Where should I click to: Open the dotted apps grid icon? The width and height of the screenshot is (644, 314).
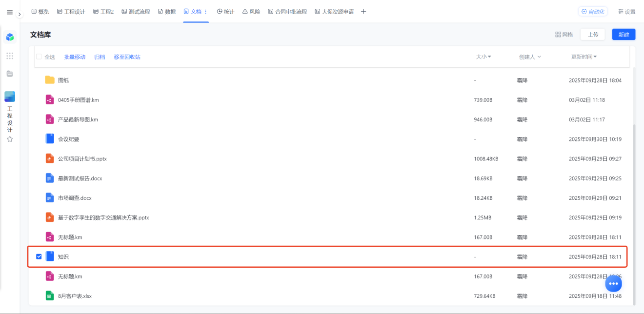pos(10,56)
